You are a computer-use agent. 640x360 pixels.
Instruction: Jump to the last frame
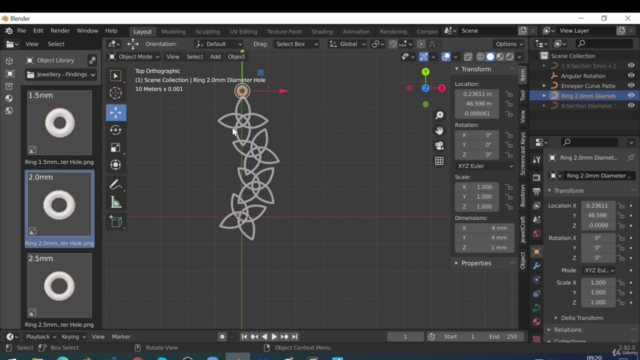[295, 337]
